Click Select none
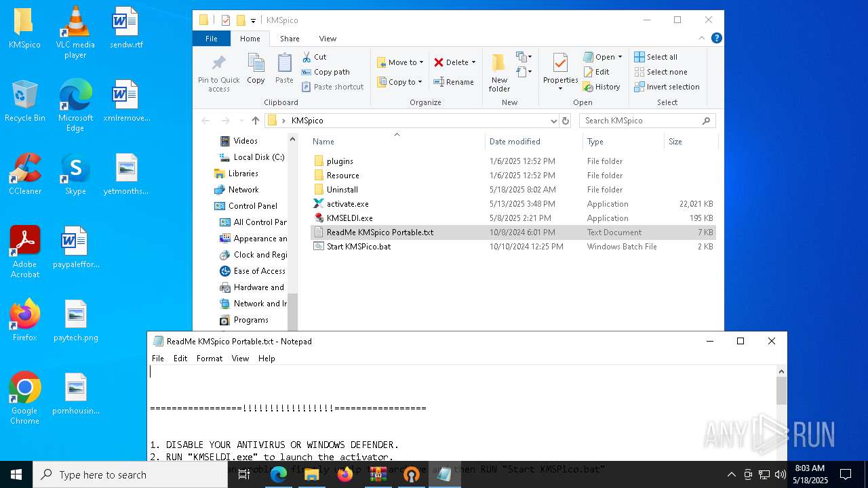868x488 pixels. pyautogui.click(x=660, y=72)
